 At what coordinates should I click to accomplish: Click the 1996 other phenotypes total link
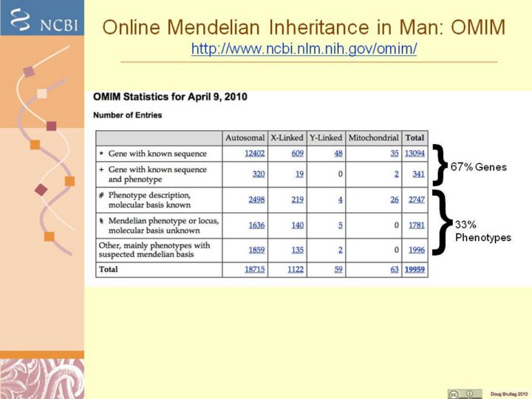click(x=416, y=250)
